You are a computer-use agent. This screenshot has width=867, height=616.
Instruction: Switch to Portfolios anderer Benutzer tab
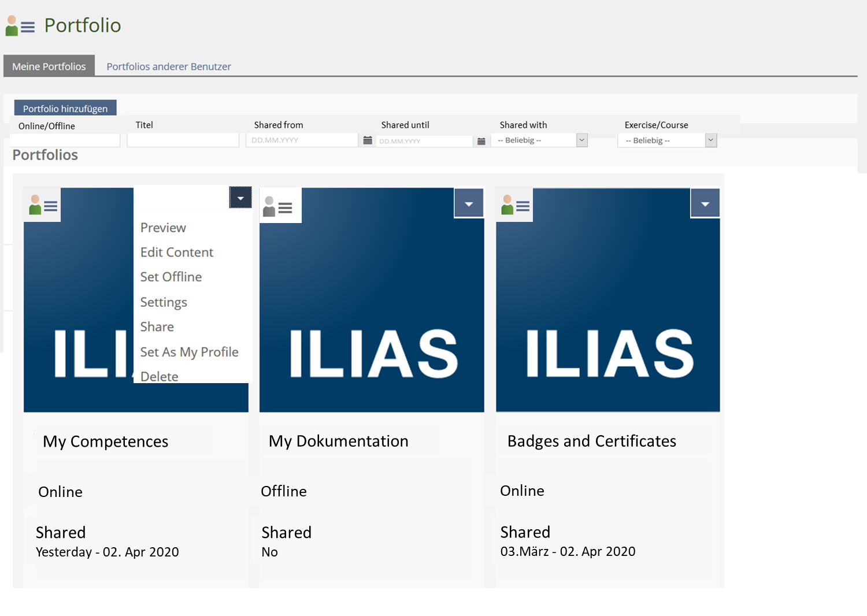click(169, 66)
